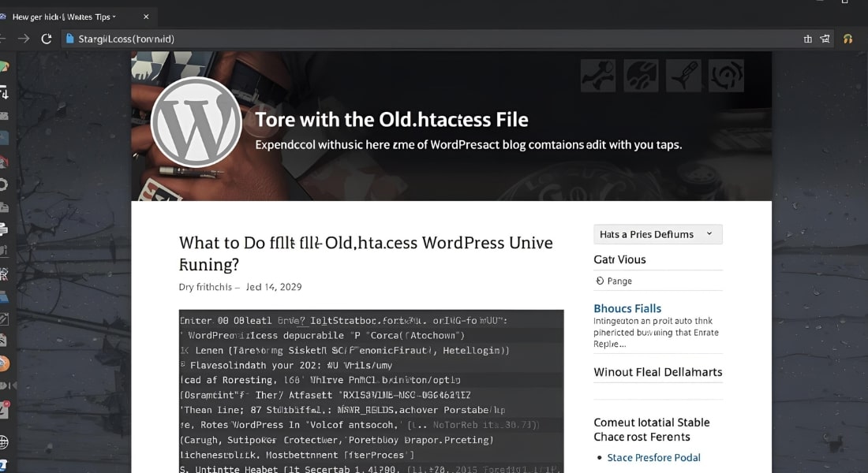Click the code line starting WordPre
This screenshot has height=473, width=868.
pos(322,335)
